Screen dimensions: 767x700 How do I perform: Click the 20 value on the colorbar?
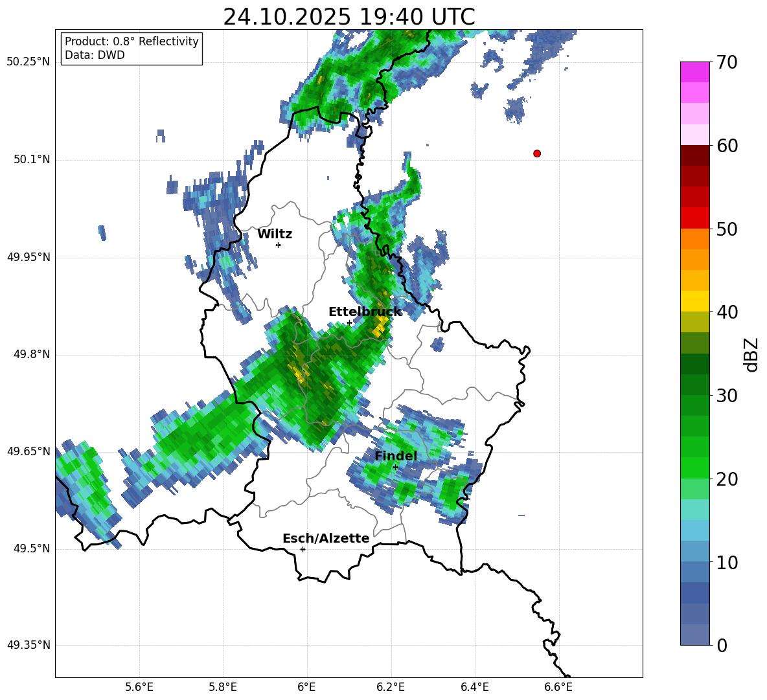(x=726, y=479)
